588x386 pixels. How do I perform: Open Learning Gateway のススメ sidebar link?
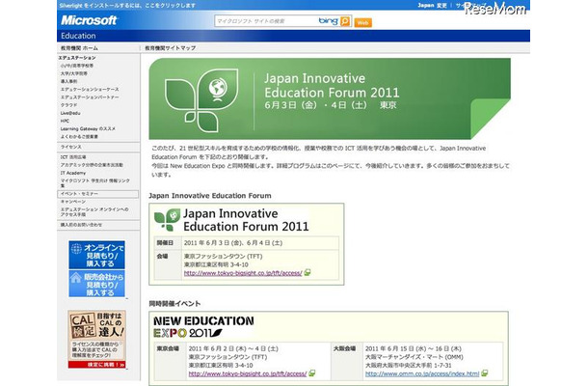(x=88, y=128)
